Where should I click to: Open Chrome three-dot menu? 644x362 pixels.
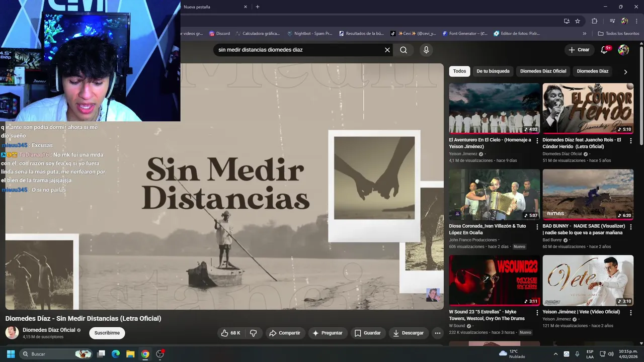tap(635, 21)
